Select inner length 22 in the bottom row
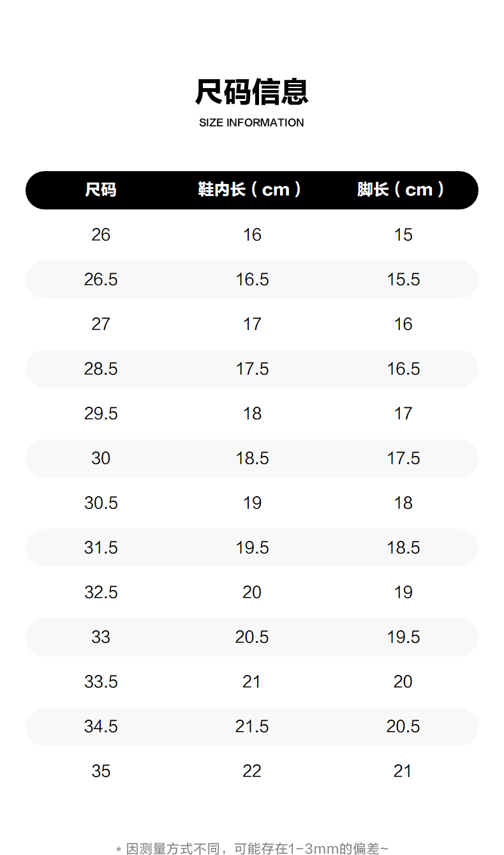The image size is (504, 855). click(252, 771)
